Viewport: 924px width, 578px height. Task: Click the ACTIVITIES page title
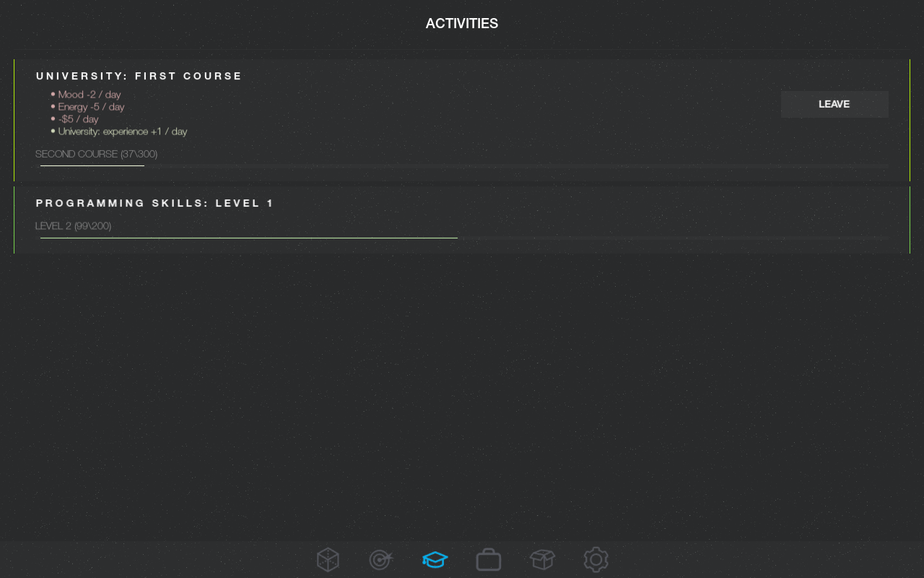(462, 24)
